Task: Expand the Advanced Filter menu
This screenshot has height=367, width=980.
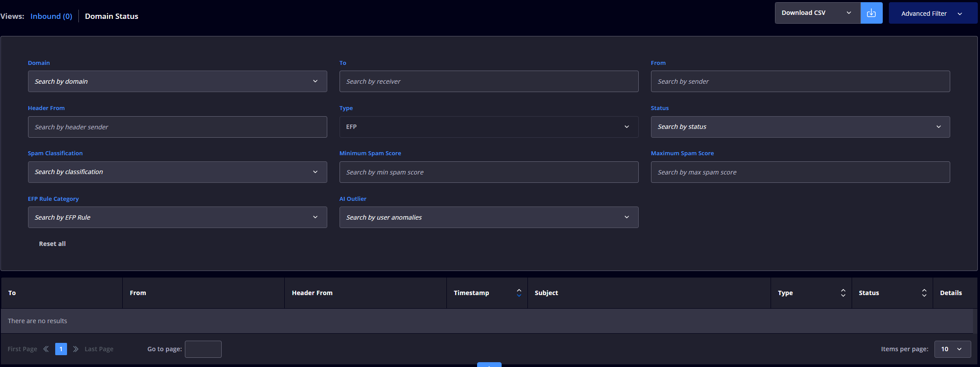Action: (x=933, y=14)
